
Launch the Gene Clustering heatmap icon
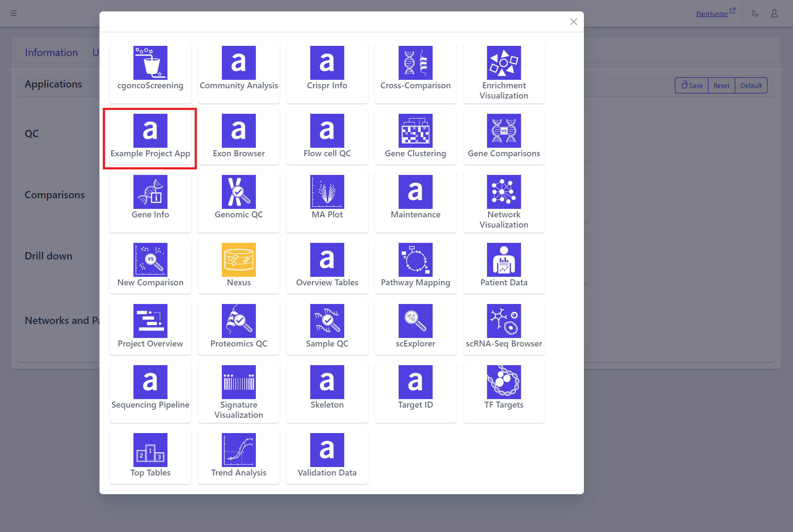415,131
